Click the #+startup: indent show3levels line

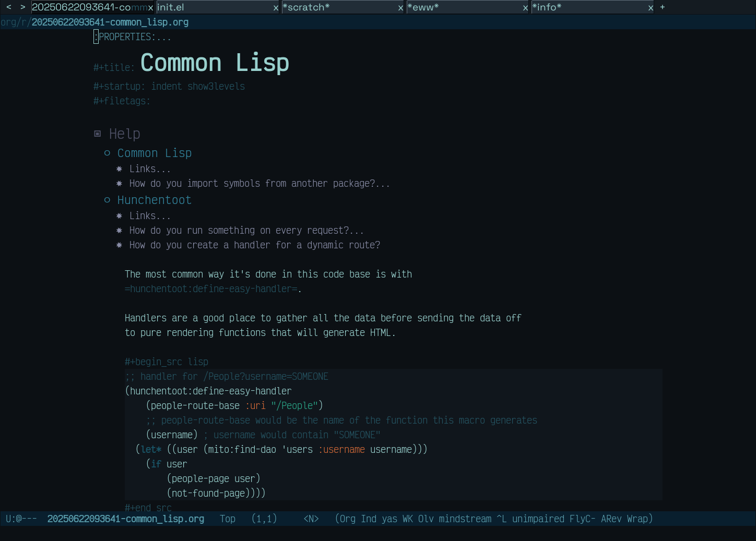click(169, 87)
